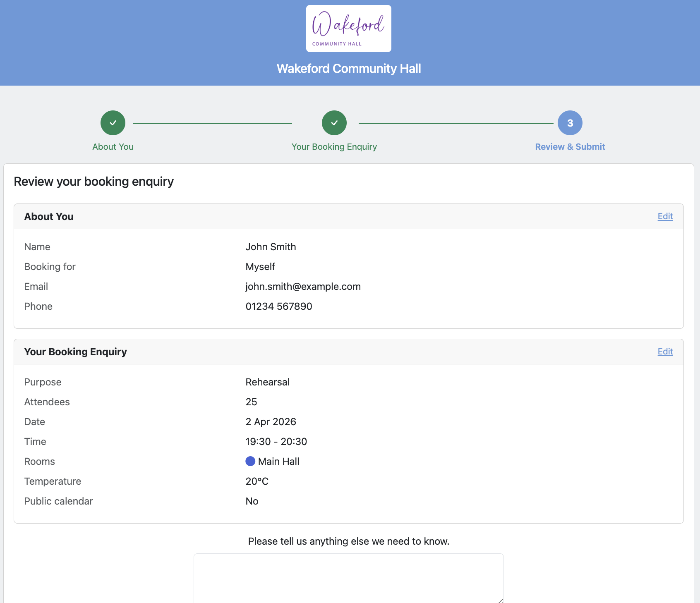This screenshot has width=700, height=603.
Task: Click the textarea resize handle
Action: (x=500, y=600)
